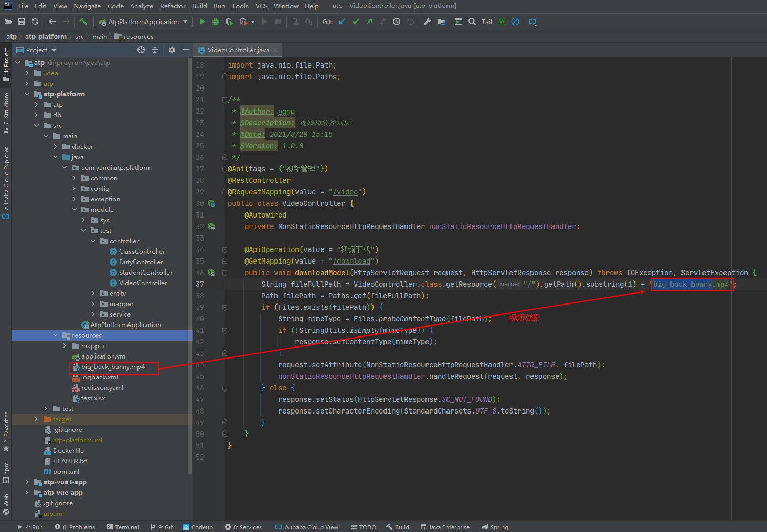Show Git history with the clock icon
Screen dimensions: 767x532
tap(397, 21)
